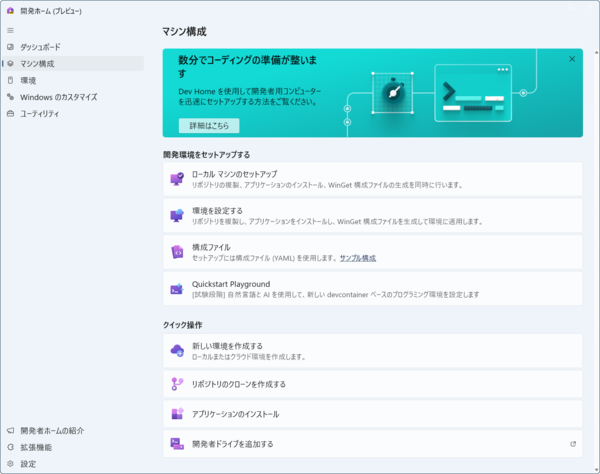Screen dimensions: 600x474
Task: Open ユーティリティ in the sidebar
Action: 73,114
